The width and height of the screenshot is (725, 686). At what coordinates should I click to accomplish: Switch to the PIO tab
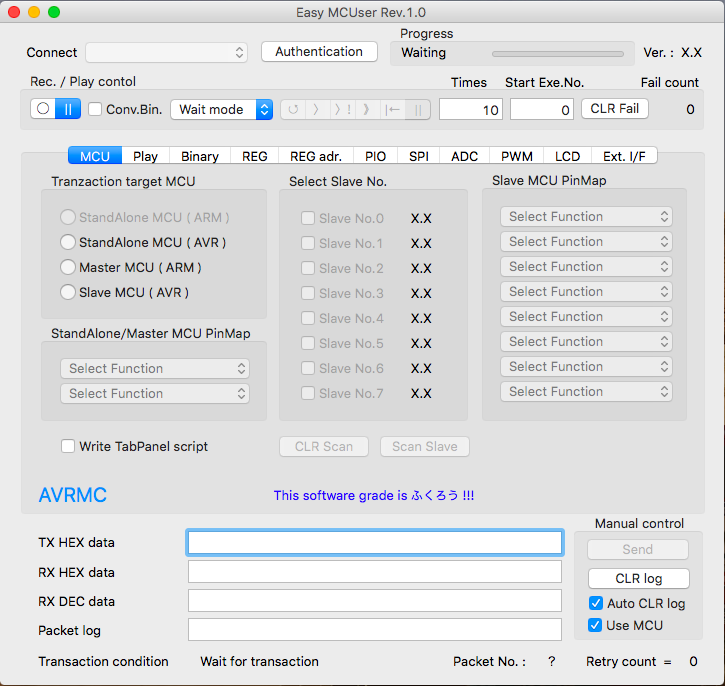(375, 156)
